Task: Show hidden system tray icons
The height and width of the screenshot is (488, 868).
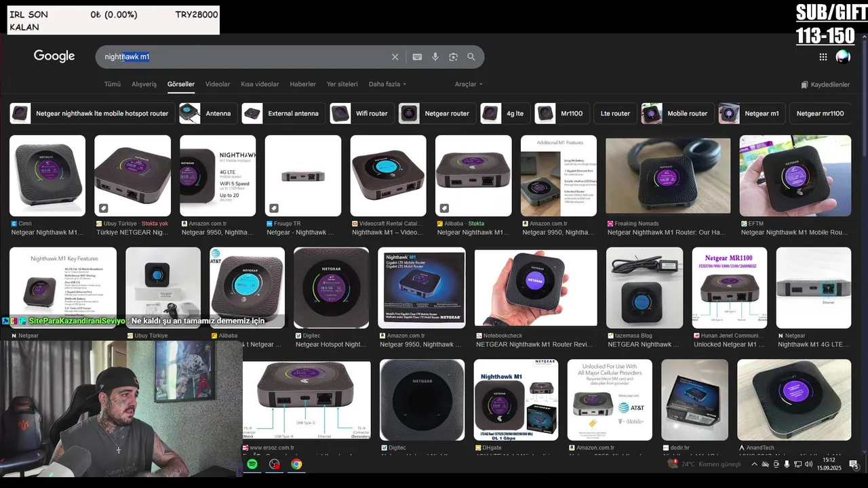Action: [x=754, y=464]
